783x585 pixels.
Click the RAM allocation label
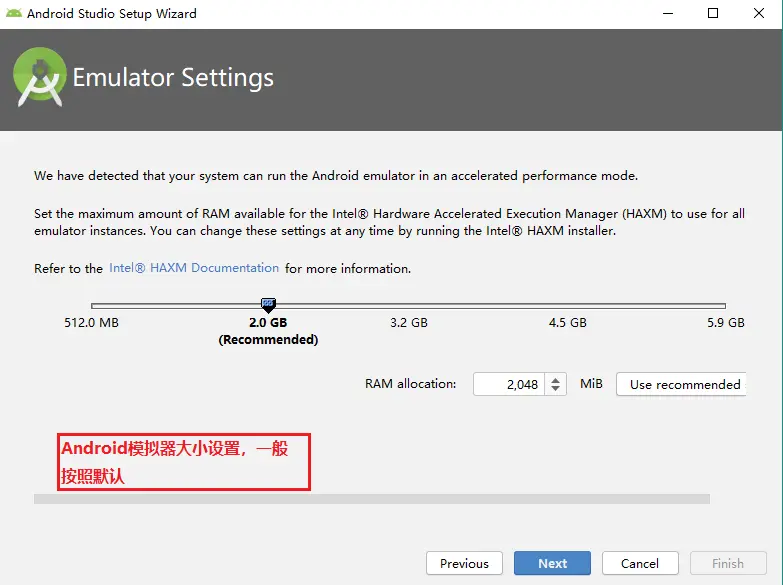pyautogui.click(x=410, y=384)
